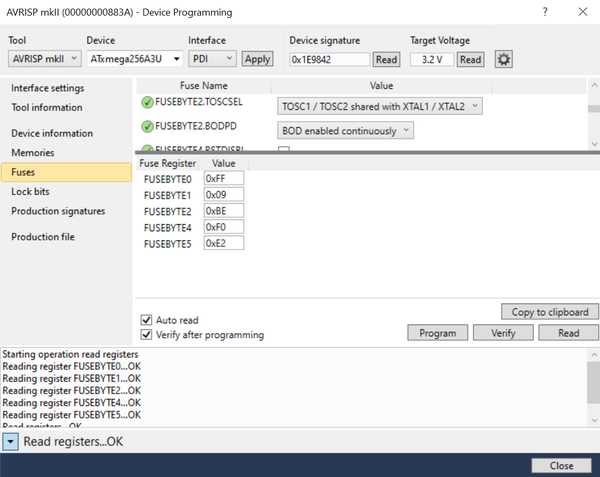Click the FUSEBYTE2.TOSCSEL fuse name
This screenshot has width=600, height=477.
coord(199,102)
